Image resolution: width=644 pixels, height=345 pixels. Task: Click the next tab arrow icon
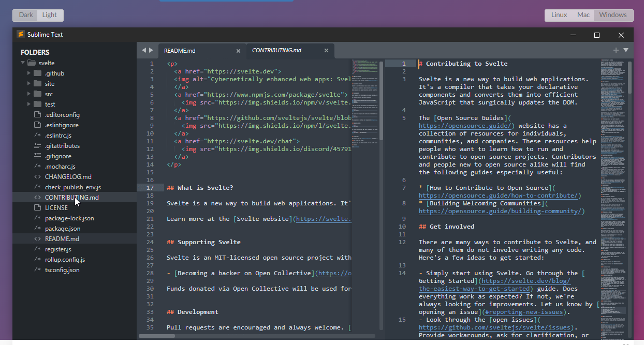click(151, 50)
